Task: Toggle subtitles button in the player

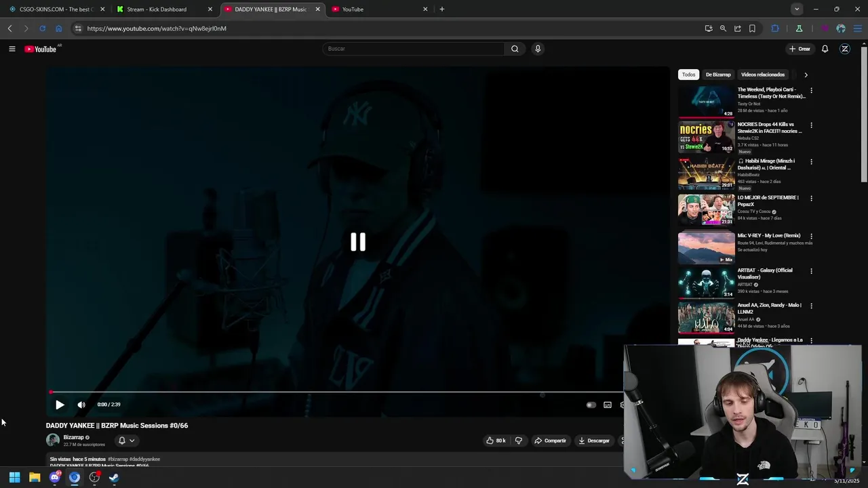Action: coord(608,405)
